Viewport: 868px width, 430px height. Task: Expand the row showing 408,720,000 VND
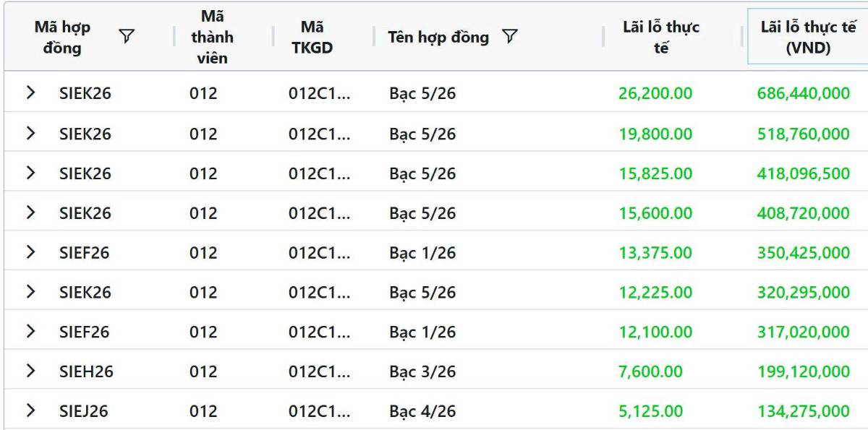[30, 212]
